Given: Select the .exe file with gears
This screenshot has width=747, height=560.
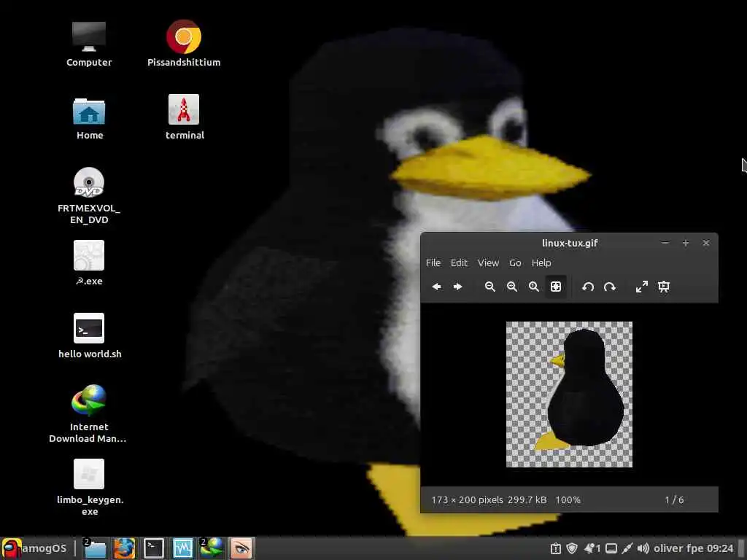Looking at the screenshot, I should pos(89,262).
